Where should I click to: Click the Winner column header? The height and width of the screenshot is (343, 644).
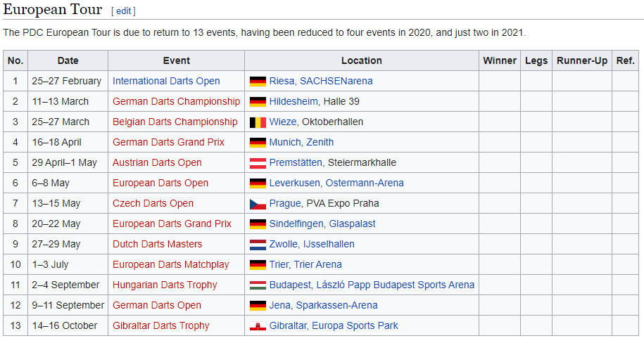(x=500, y=60)
